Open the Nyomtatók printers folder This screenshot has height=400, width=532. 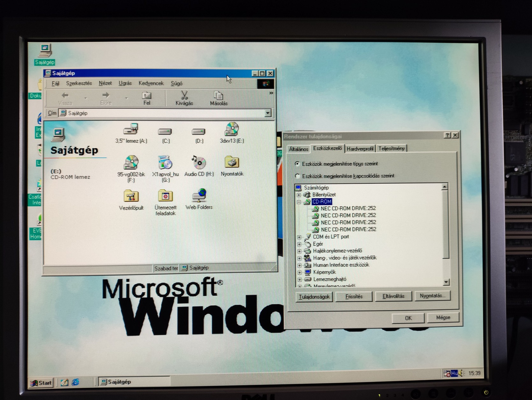232,166
